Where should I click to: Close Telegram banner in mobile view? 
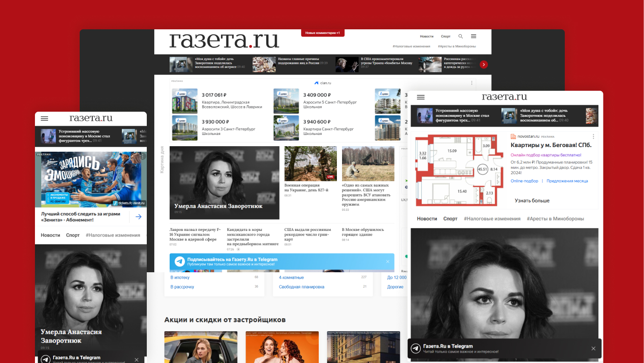137,360
